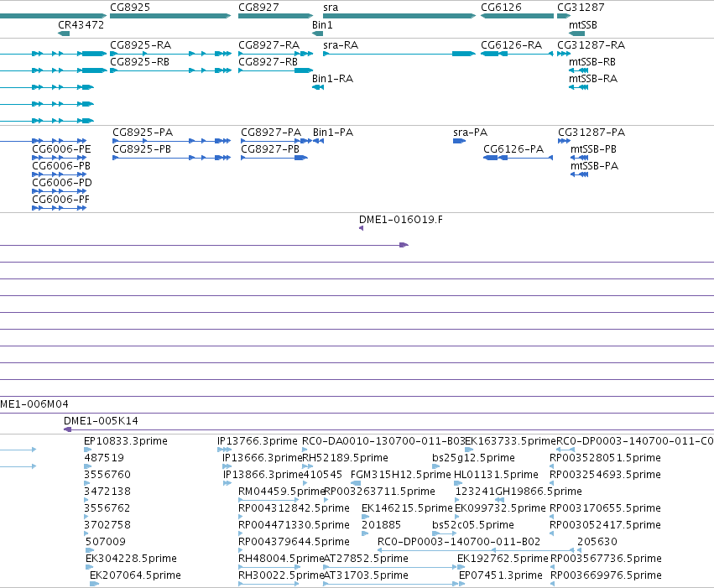Click the sra-RA transcript label
This screenshot has height=588, width=714.
pos(341,45)
